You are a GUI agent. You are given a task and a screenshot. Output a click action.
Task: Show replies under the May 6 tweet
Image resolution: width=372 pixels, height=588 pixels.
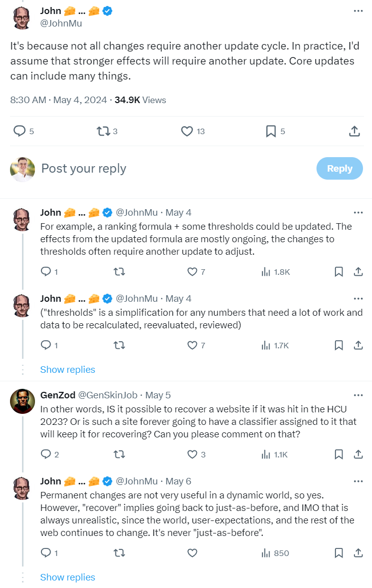67,577
